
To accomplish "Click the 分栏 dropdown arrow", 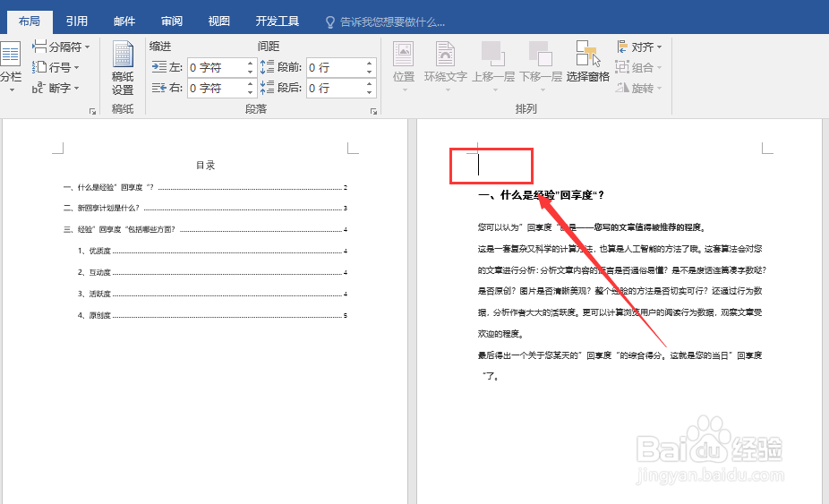I will coord(11,90).
